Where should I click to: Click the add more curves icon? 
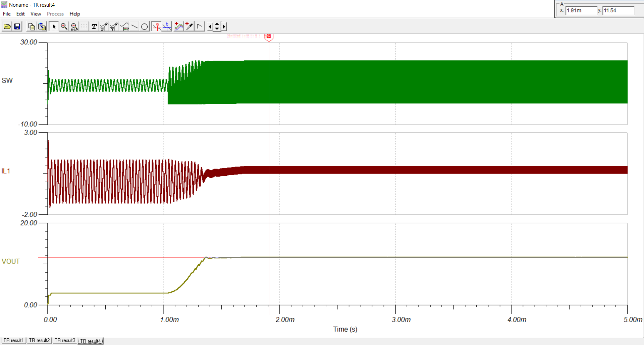(179, 26)
